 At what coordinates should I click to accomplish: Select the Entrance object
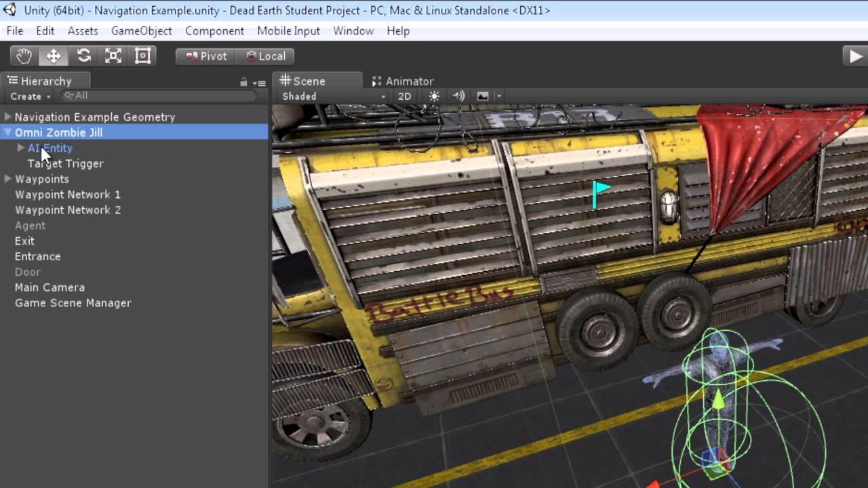coord(37,257)
